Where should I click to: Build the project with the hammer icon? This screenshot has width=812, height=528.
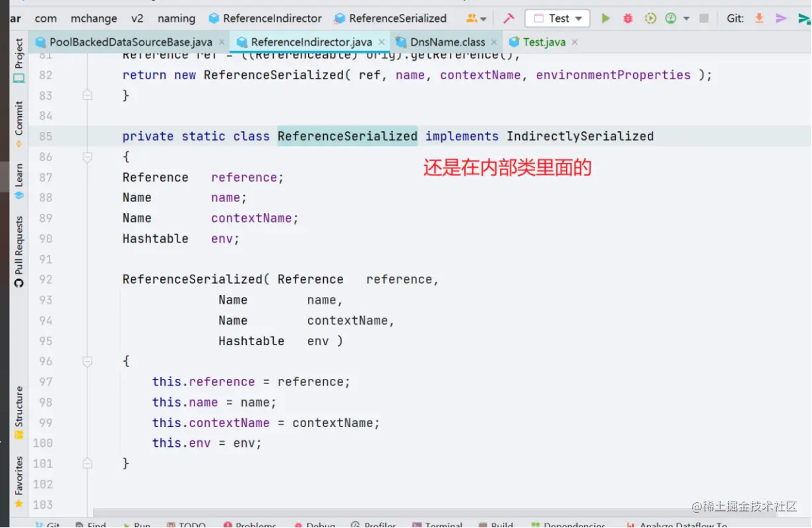(509, 18)
